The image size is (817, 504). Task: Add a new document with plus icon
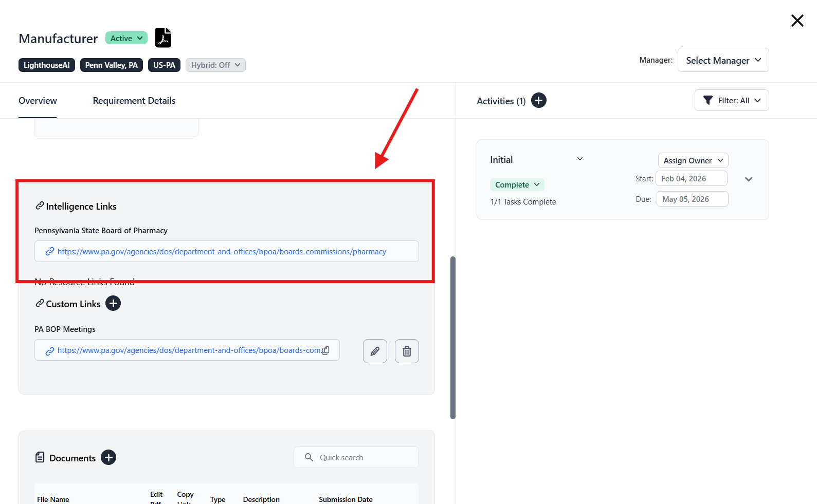point(108,457)
